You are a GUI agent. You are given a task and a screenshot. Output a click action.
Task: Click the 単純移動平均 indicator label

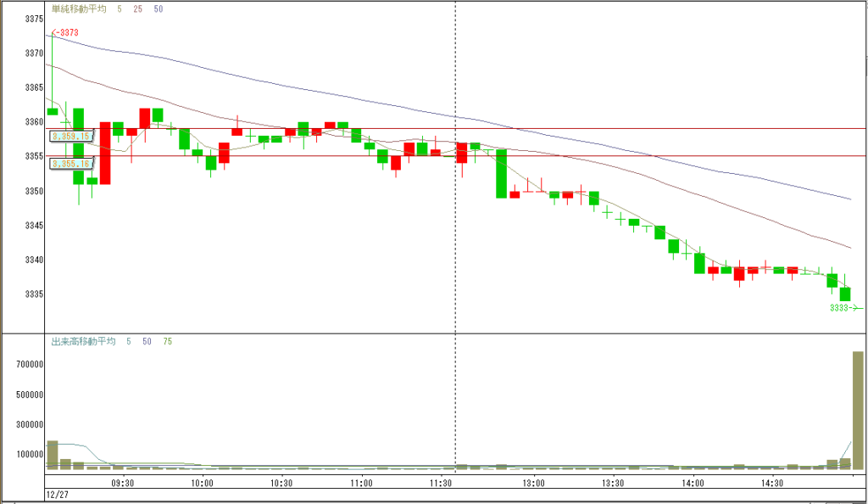coord(79,8)
